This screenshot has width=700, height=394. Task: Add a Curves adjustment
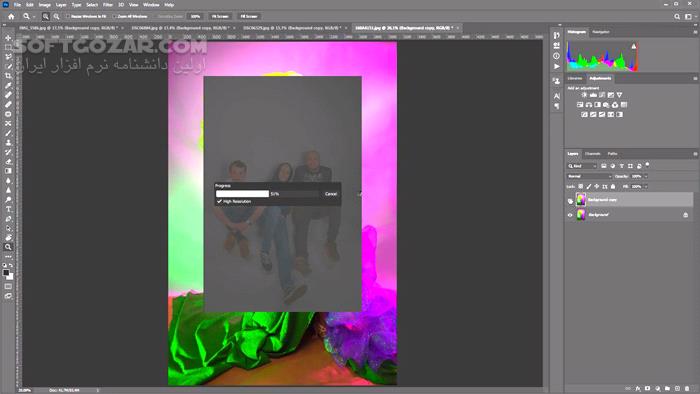tap(602, 95)
